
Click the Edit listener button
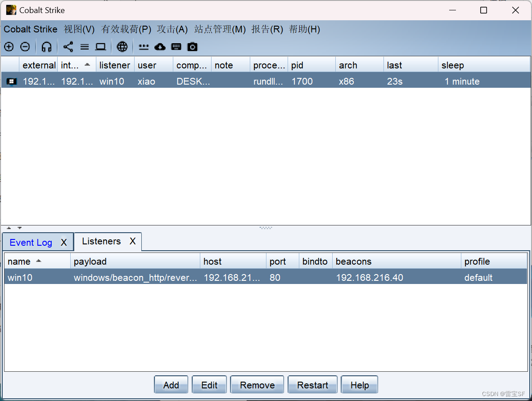point(209,385)
